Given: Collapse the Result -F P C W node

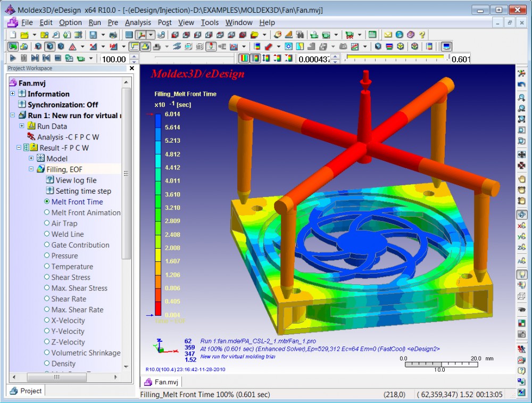Looking at the screenshot, I should [19, 147].
